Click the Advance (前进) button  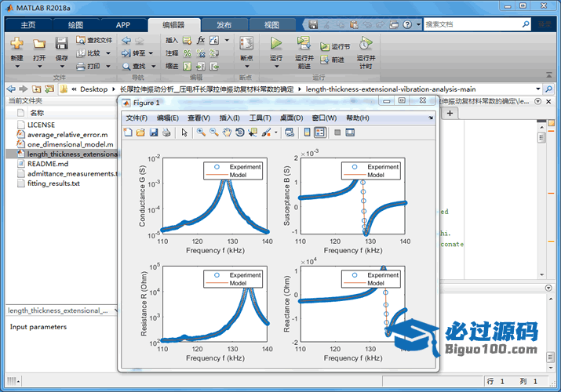[x=333, y=60]
